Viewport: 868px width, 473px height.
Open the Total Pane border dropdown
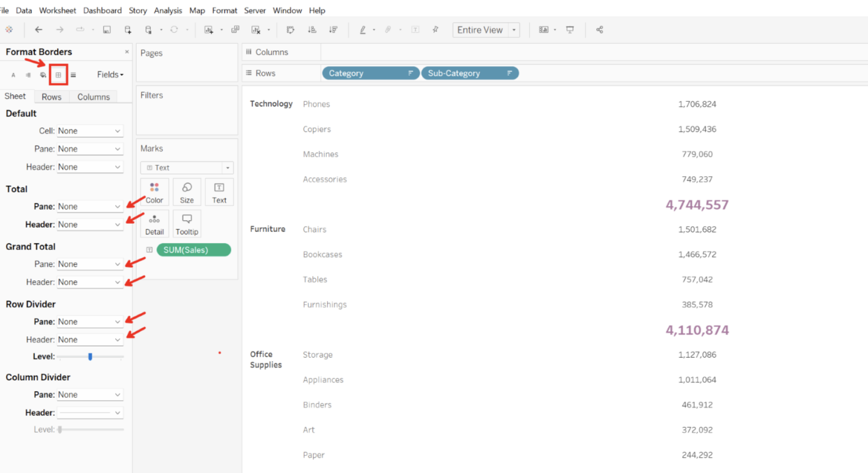click(x=90, y=206)
